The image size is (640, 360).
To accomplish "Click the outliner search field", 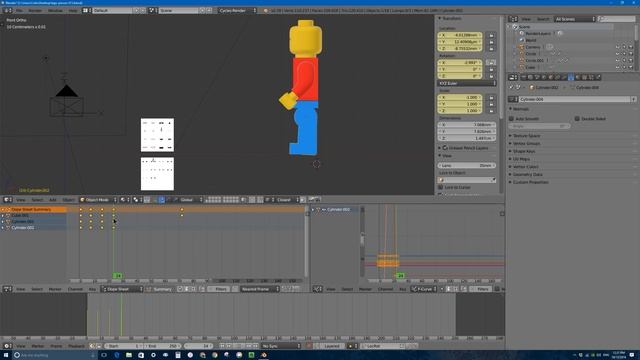I will [616, 19].
